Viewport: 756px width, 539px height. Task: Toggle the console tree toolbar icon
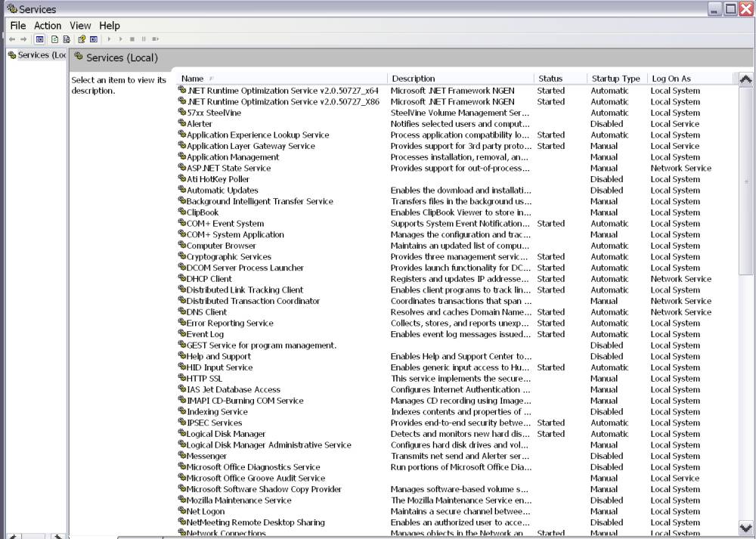pyautogui.click(x=40, y=39)
